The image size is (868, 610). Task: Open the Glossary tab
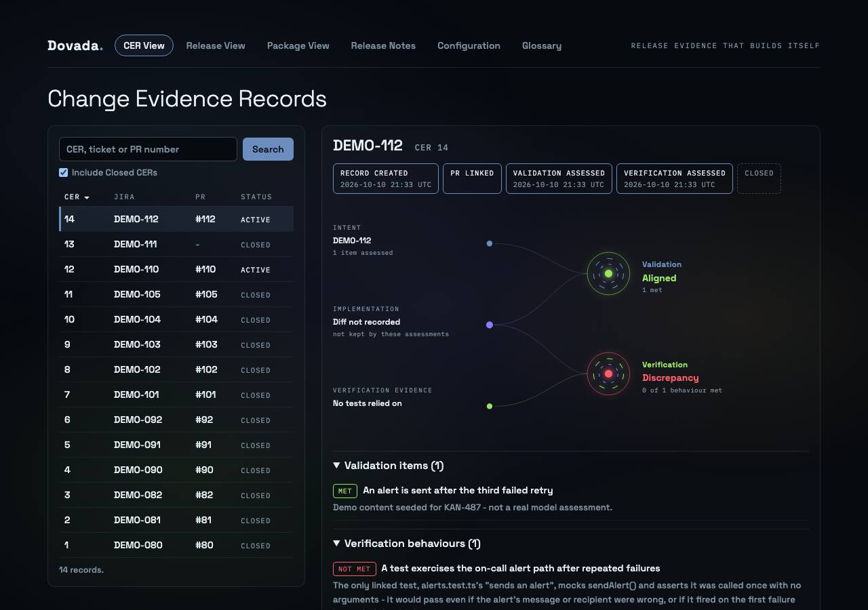pyautogui.click(x=542, y=45)
